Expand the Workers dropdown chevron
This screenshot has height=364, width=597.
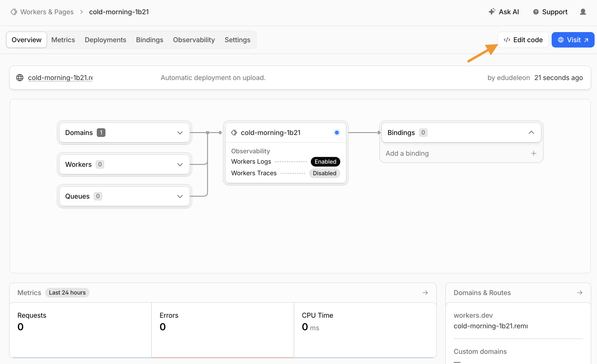pos(180,165)
